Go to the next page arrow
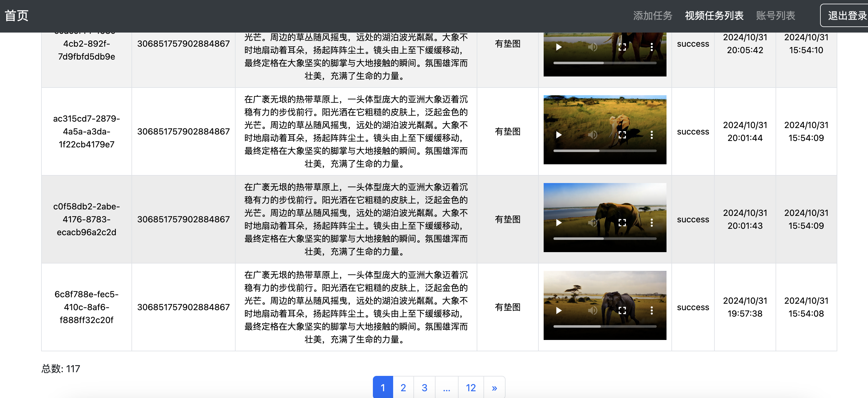 click(x=494, y=388)
